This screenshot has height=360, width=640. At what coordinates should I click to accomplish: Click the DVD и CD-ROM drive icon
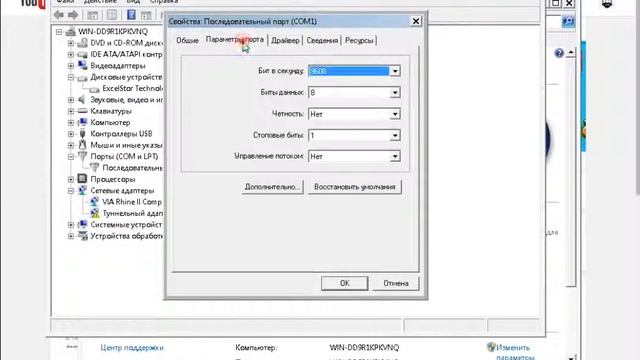click(x=82, y=43)
